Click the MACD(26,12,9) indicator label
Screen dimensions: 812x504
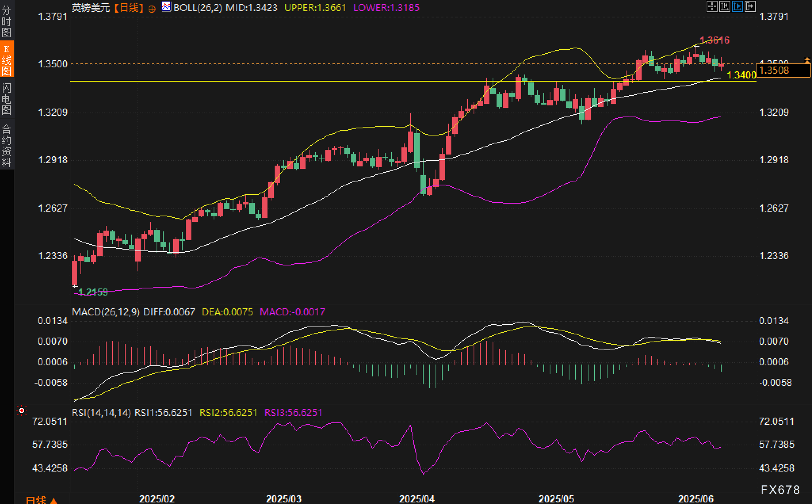tap(105, 312)
